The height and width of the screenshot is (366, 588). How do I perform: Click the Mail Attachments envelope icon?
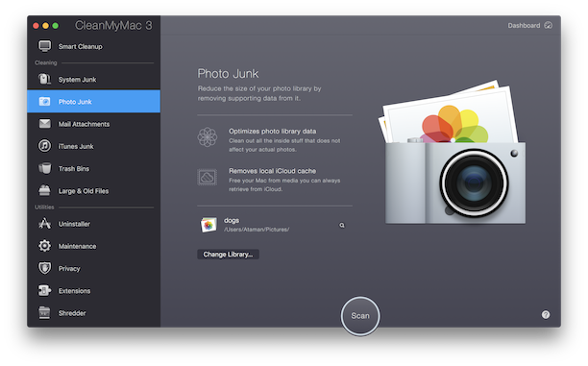coord(44,123)
